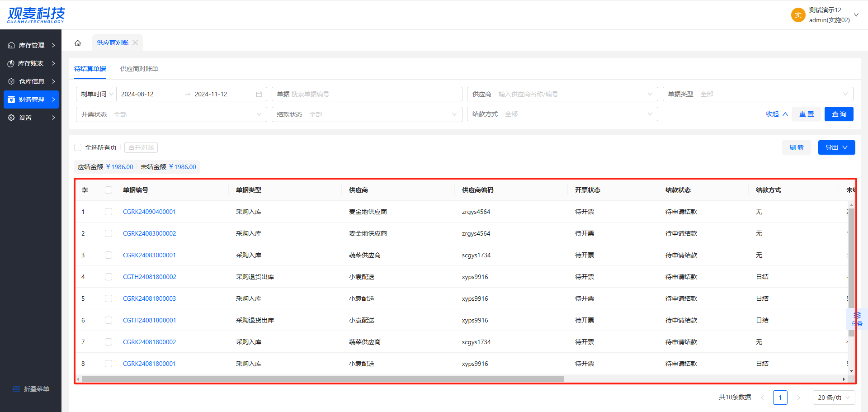Screen dimensions: 868x412
Task: Open the 单据类型 dropdown
Action: (x=758, y=94)
